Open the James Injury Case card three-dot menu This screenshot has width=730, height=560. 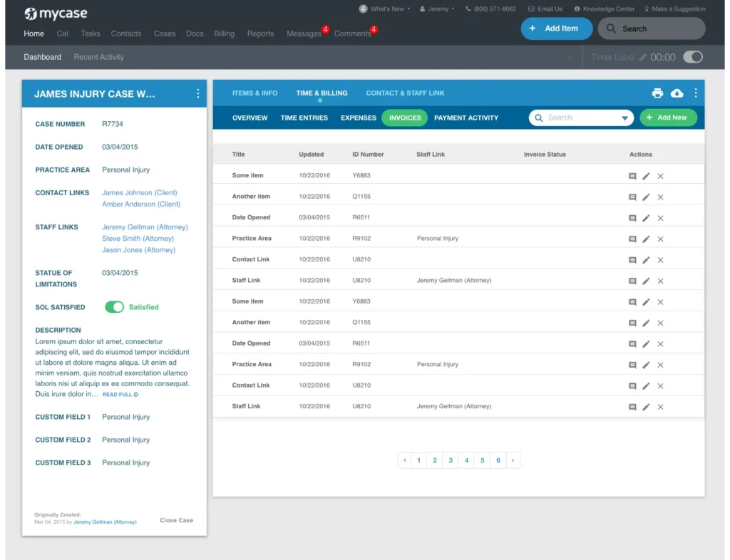pos(198,93)
